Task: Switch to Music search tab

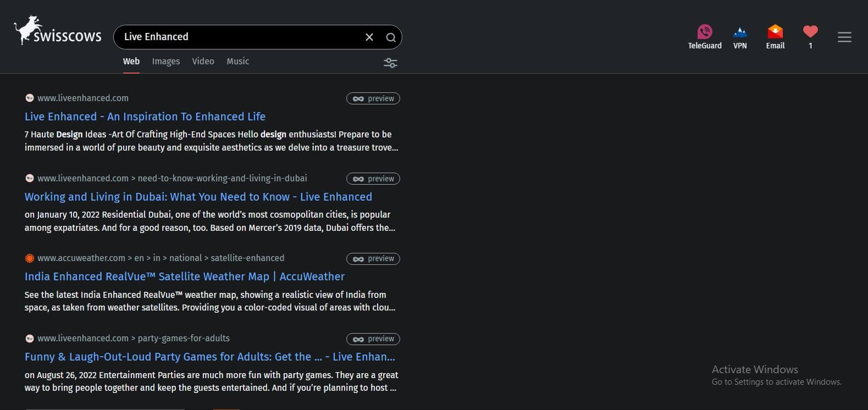Action: [237, 61]
